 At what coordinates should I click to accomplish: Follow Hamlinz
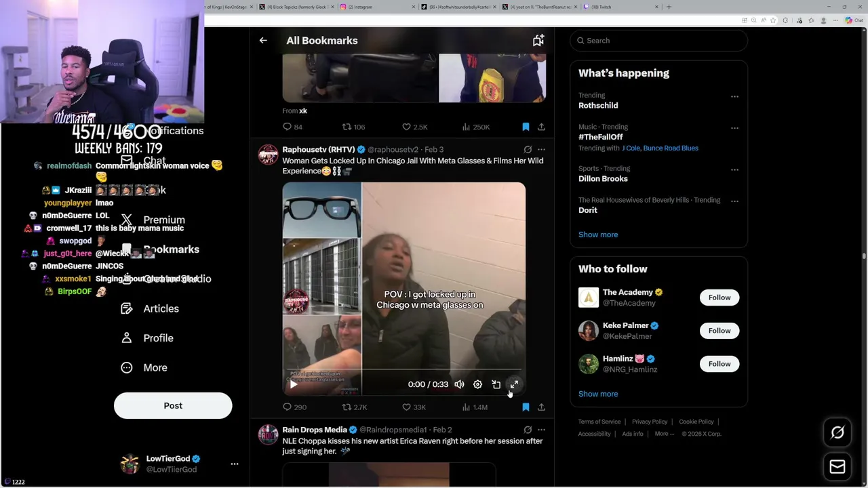point(719,364)
